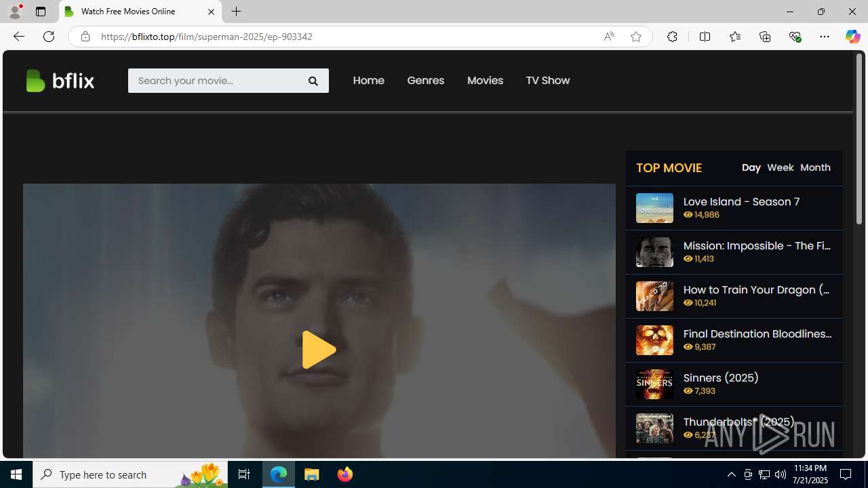Click the search magnifier icon

pos(313,81)
